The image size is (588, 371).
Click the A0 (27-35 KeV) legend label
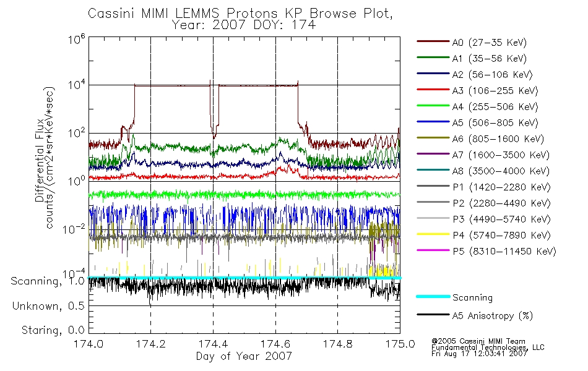pyautogui.click(x=489, y=43)
